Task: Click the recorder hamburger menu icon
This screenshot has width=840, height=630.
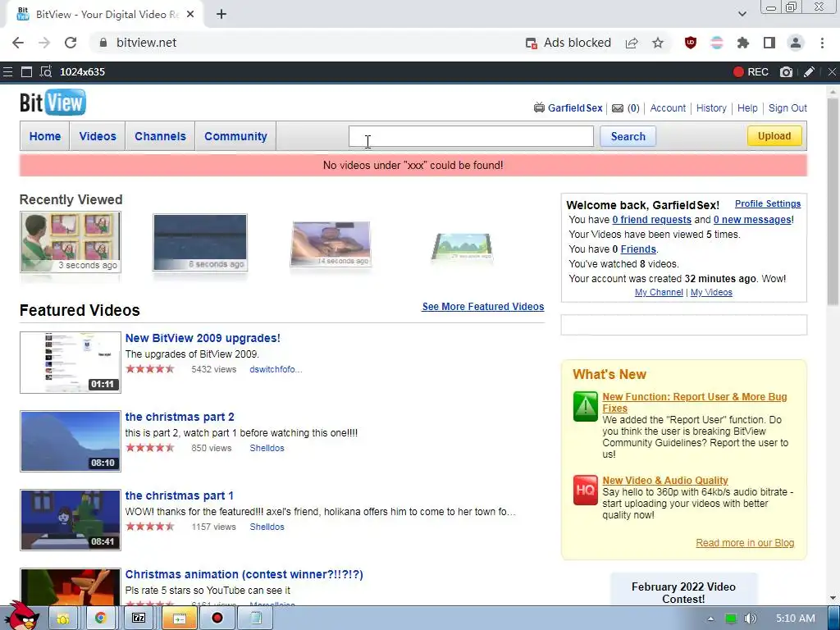Action: click(x=7, y=72)
